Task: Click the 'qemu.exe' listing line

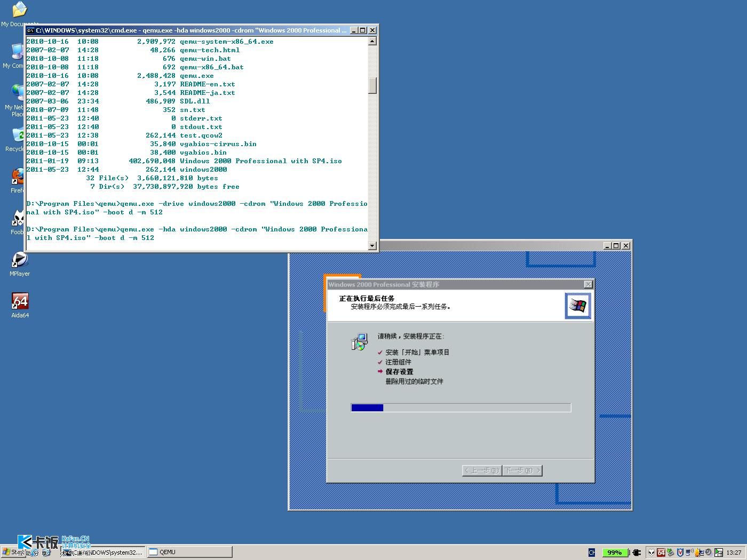Action: point(120,76)
